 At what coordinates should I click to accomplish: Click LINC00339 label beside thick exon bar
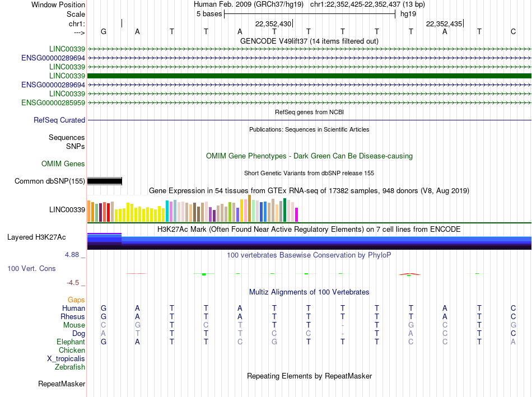pos(67,76)
